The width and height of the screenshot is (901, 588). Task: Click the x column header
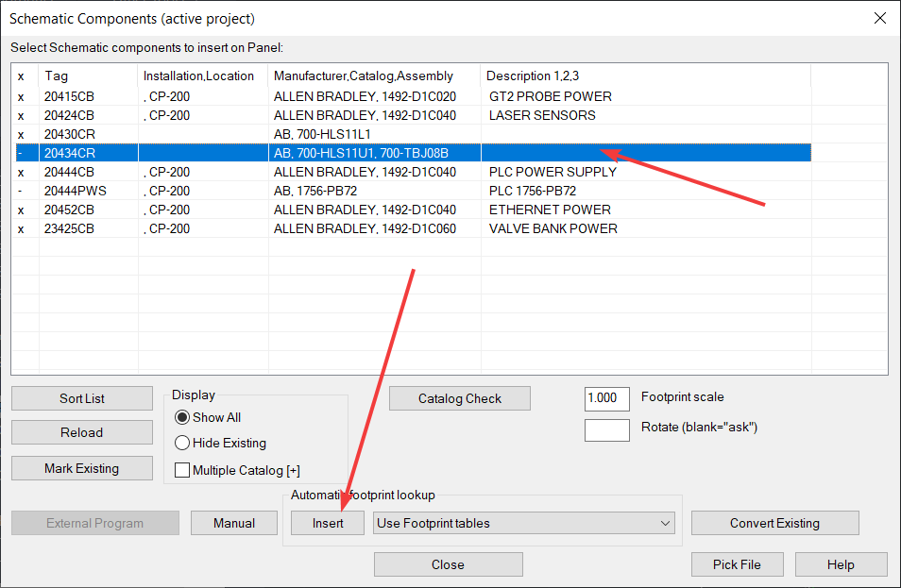[25, 76]
